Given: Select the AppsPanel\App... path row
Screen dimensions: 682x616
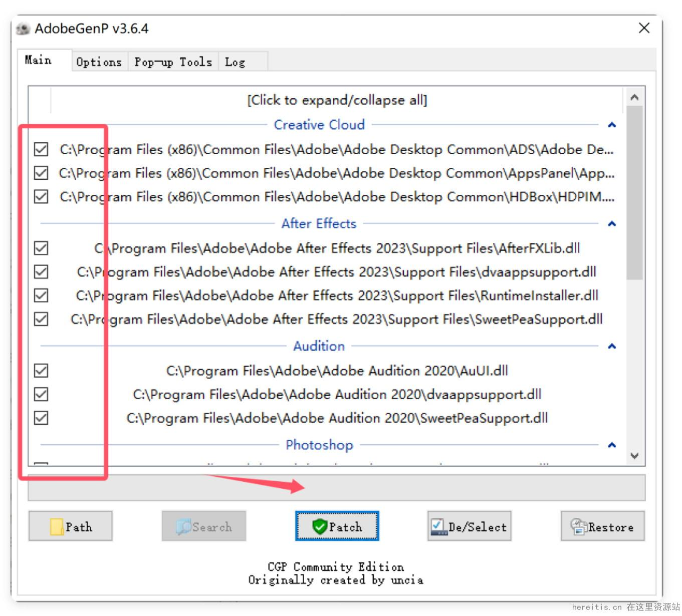Looking at the screenshot, I should [337, 173].
